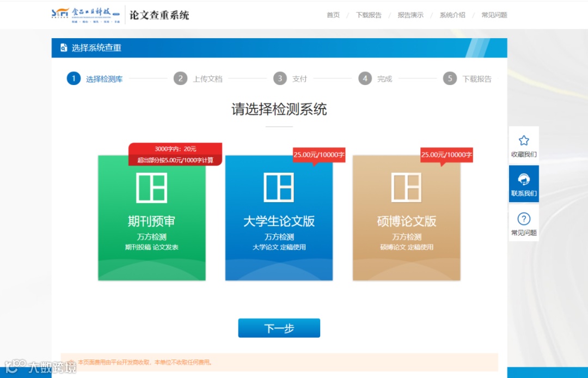This screenshot has width=588, height=378.
Task: Click the layout icon on 硕博论文版 card
Action: pos(407,187)
